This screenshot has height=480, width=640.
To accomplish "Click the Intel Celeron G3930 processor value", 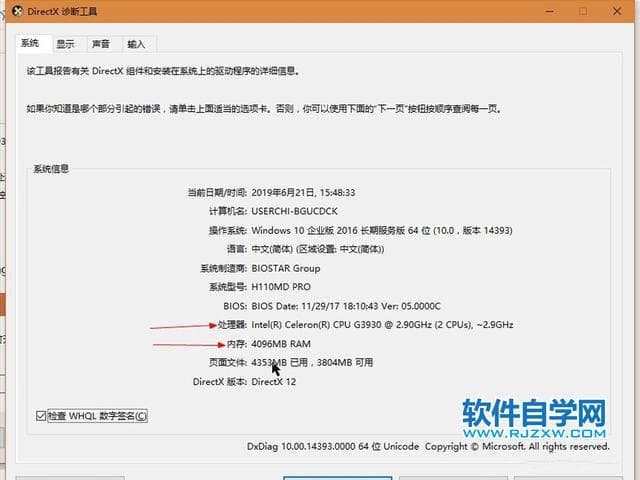I will click(382, 325).
